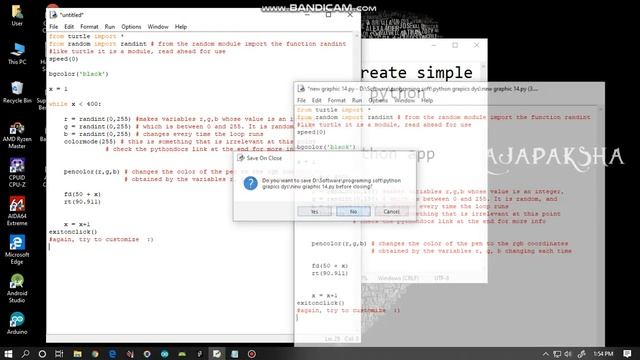The width and height of the screenshot is (640, 360).
Task: Open Format menu in new graphic 14.py window
Action: pyautogui.click(x=336, y=100)
